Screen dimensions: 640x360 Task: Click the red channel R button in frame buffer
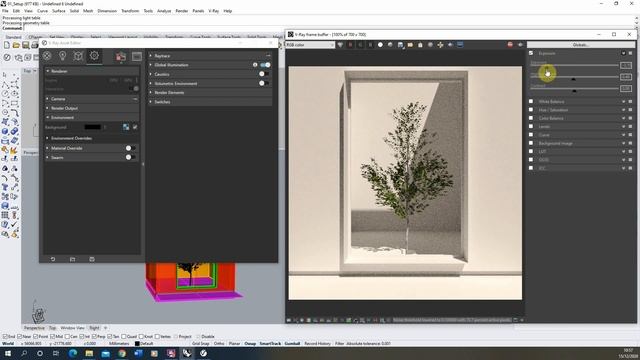tap(350, 45)
